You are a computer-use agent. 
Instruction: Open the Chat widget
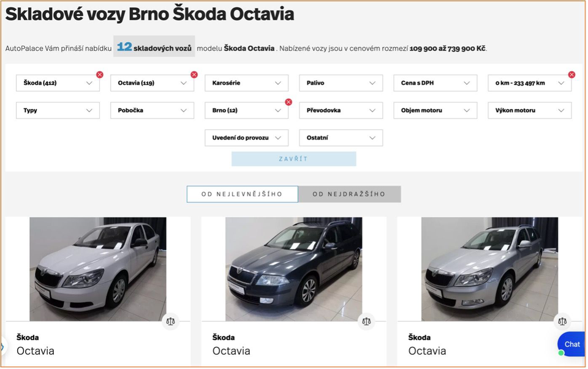[x=571, y=344]
